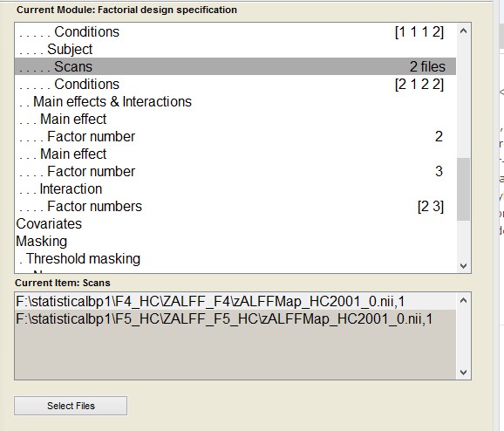
Task: Select the ZALFF_F5_HC zALFFMap_HC2001_0.nii file entry
Action: tap(235, 319)
